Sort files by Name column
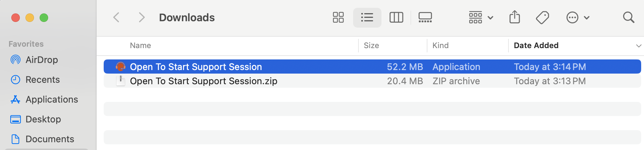Viewport: 644px width, 150px height. [x=140, y=46]
